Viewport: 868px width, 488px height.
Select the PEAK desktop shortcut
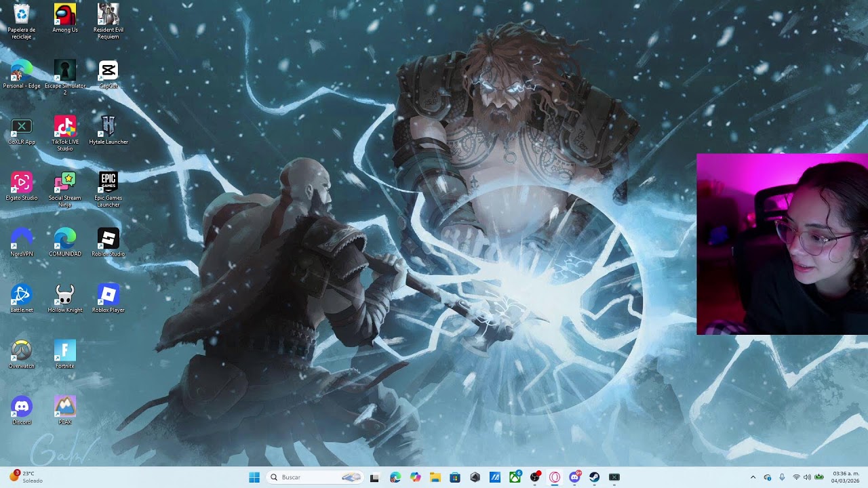65,411
